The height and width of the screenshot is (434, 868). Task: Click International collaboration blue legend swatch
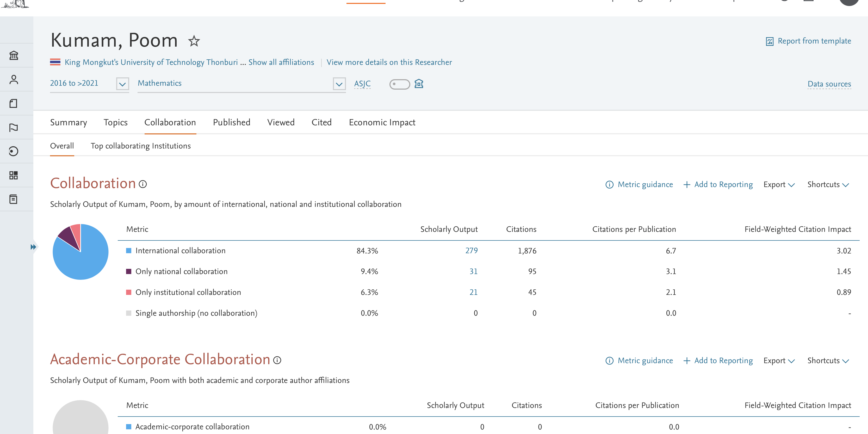click(x=128, y=251)
